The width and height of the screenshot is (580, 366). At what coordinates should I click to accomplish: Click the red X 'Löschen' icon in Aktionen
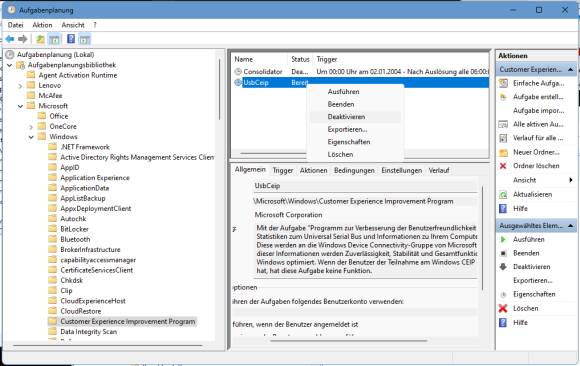[503, 308]
